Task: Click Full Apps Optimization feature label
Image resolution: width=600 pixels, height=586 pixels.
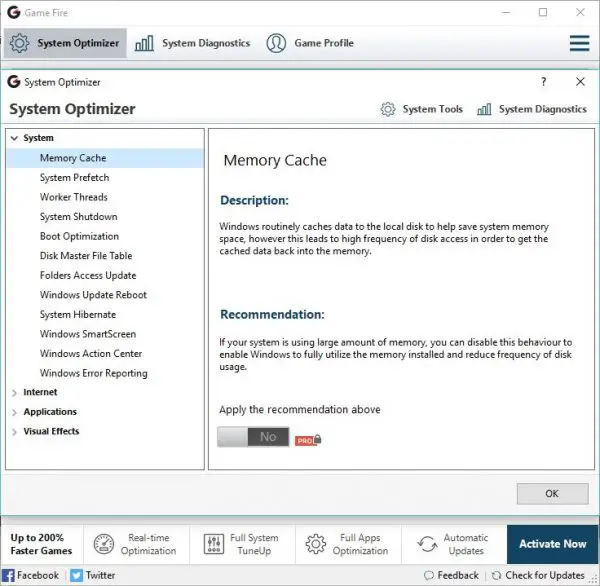Action: pos(360,544)
